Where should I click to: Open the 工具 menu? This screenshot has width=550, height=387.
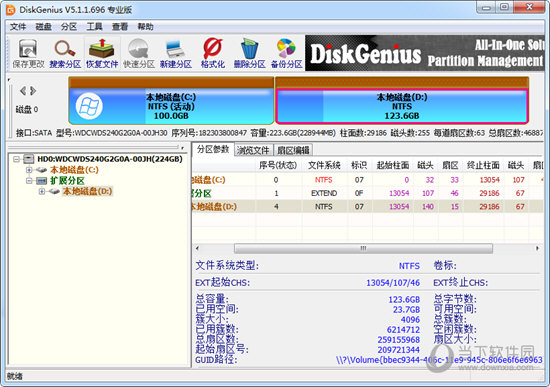pos(94,27)
